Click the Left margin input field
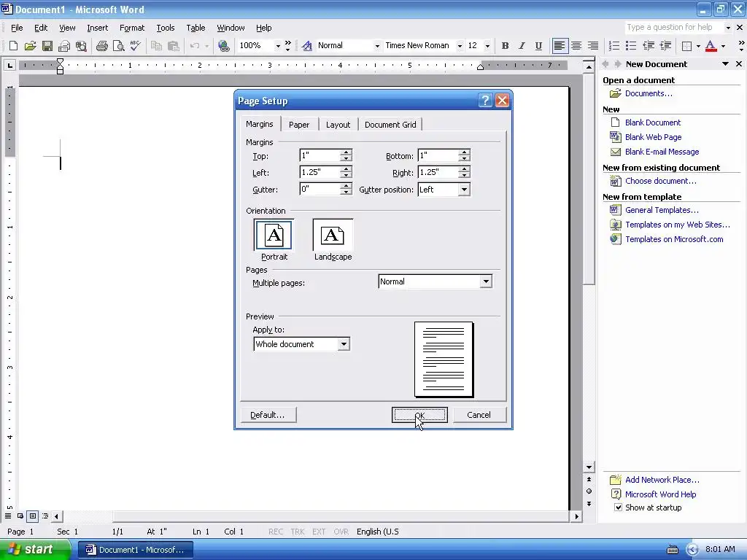Viewport: 747px width, 560px height. point(320,172)
